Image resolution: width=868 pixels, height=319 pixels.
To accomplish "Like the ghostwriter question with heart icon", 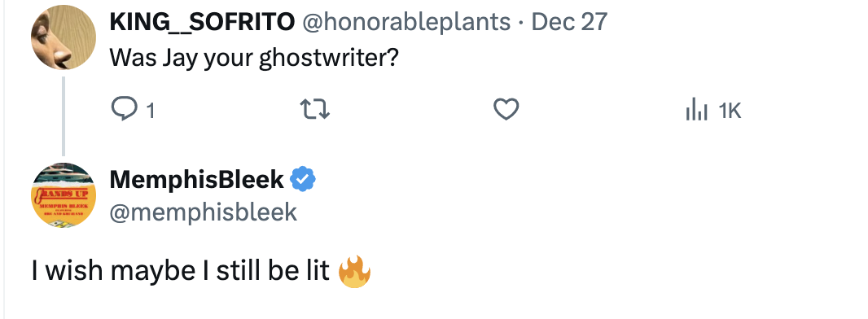I will coord(506,109).
